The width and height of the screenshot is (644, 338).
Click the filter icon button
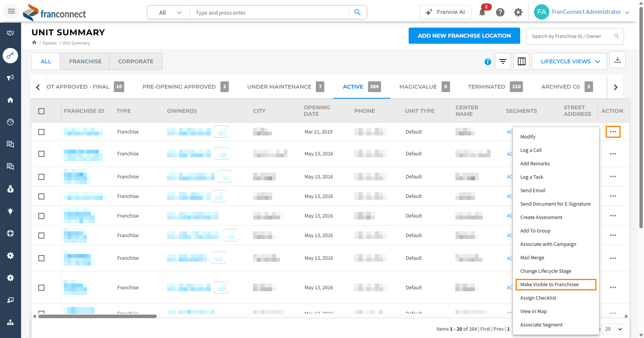503,61
